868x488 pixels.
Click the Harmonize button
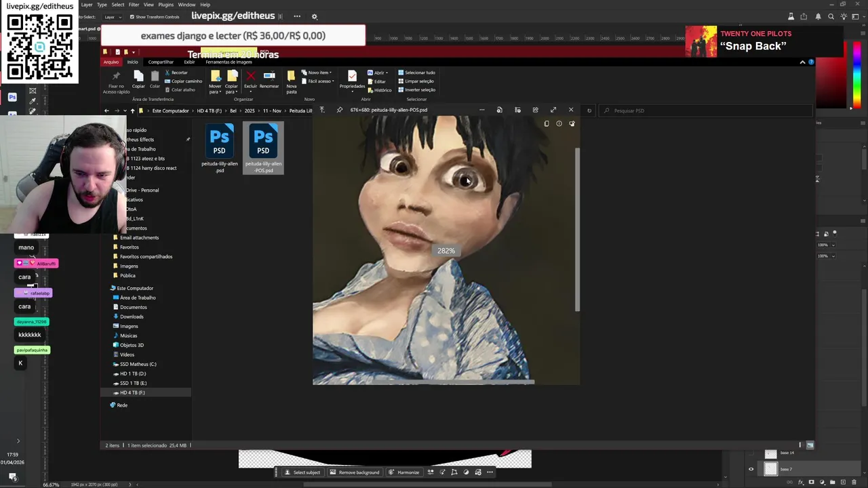[x=404, y=472]
